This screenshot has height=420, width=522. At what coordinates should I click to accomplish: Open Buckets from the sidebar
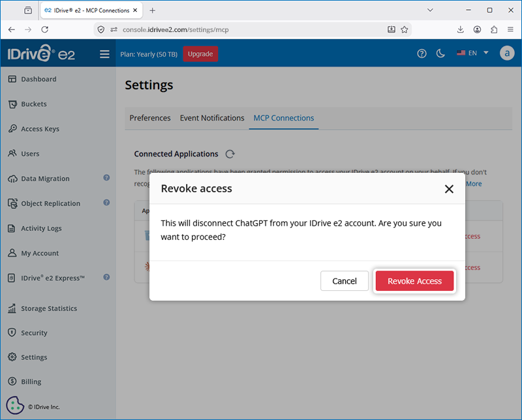pos(34,104)
